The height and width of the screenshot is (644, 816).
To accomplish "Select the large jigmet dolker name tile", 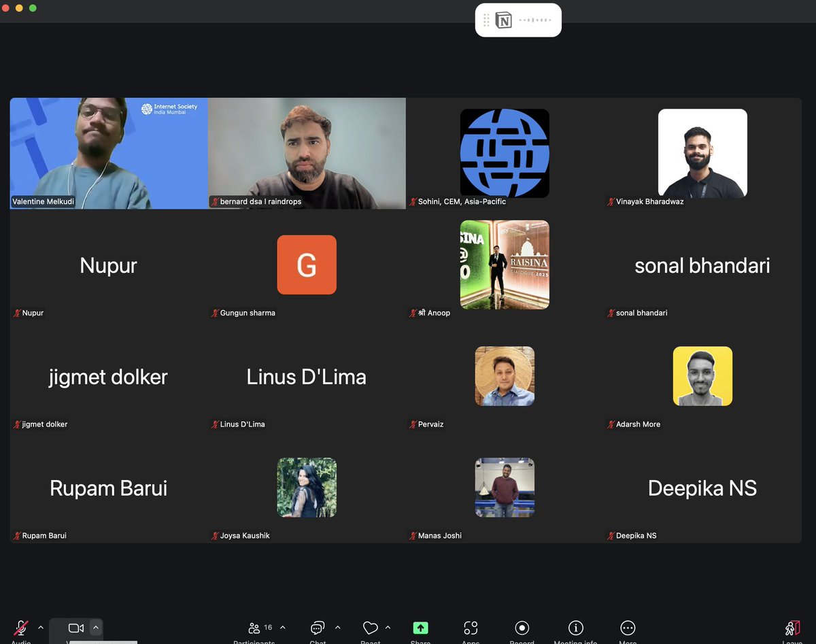I will tap(109, 376).
